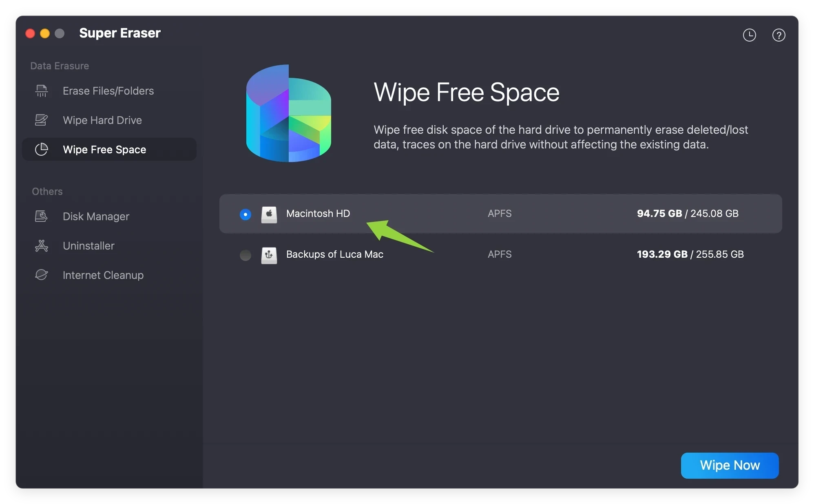Viewport: 814px width, 504px height.
Task: Open Erase Files/Folders in the sidebar
Action: tap(109, 91)
